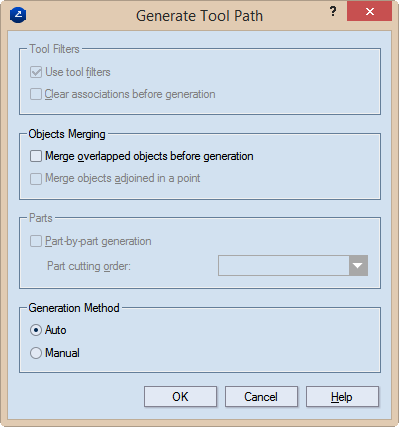Viewport: 399px width, 427px height.
Task: Select the Manual generation method
Action: coord(36,353)
